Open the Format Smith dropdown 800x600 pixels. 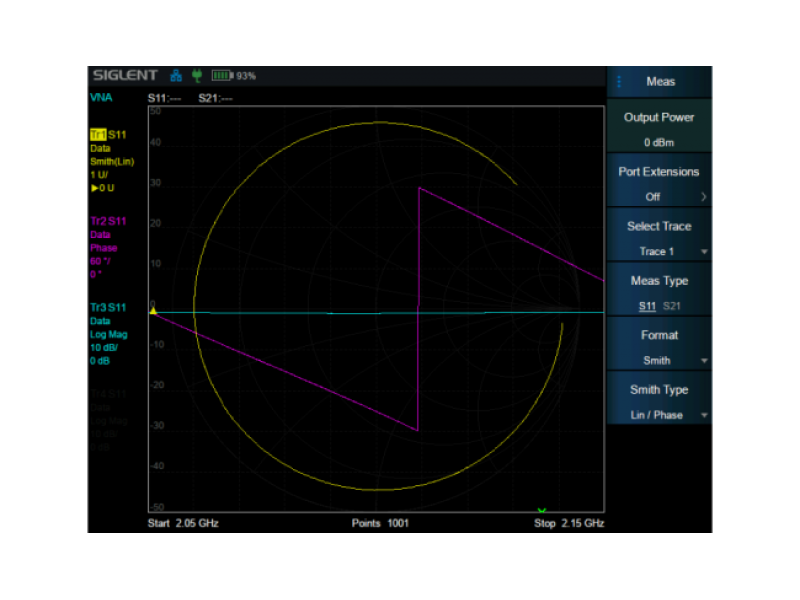659,345
